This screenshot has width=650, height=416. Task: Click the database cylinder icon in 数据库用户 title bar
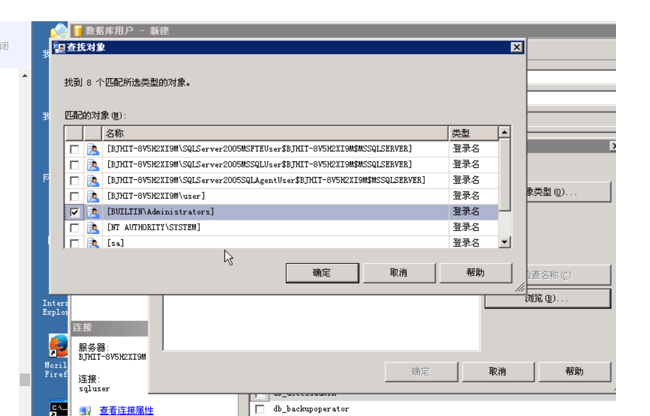[78, 31]
